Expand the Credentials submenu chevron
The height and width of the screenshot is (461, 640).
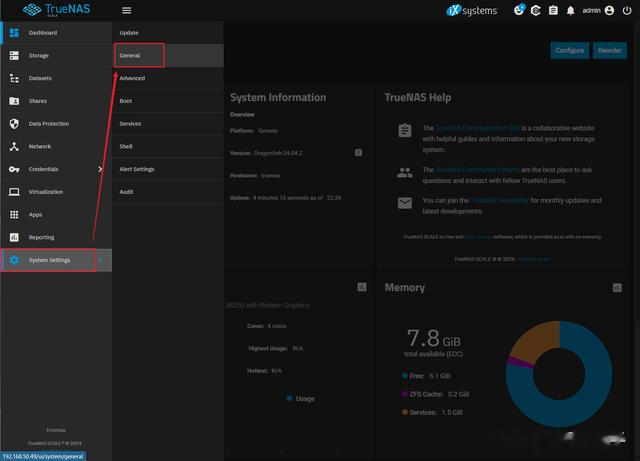(100, 169)
